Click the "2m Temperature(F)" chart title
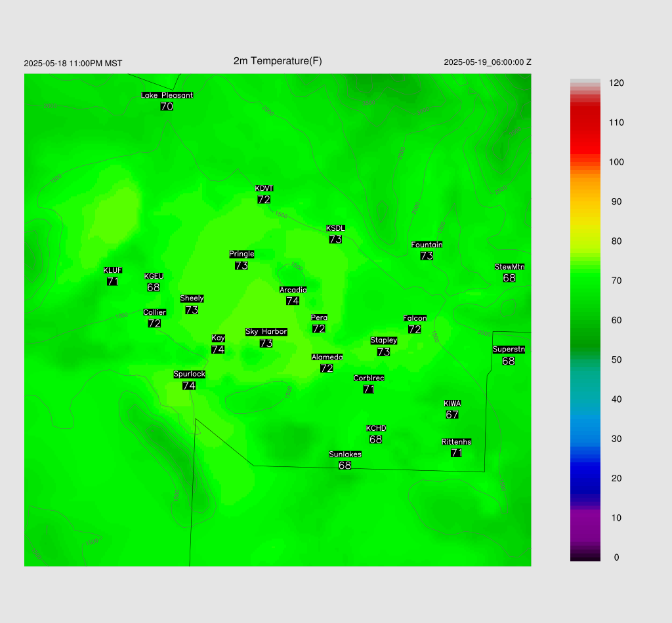The height and width of the screenshot is (623, 672). (x=278, y=61)
